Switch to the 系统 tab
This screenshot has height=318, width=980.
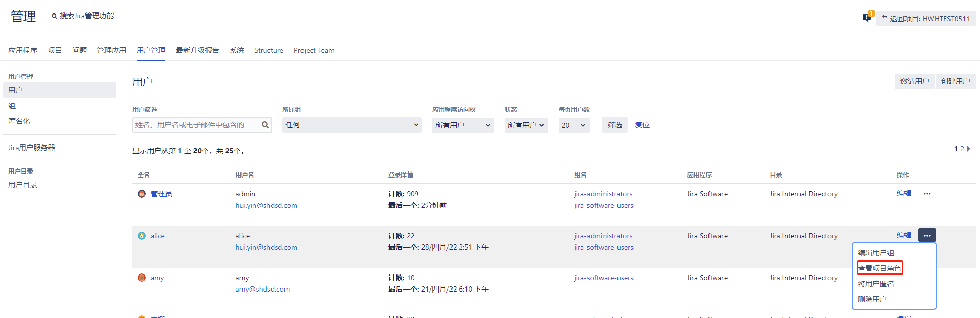tap(237, 50)
